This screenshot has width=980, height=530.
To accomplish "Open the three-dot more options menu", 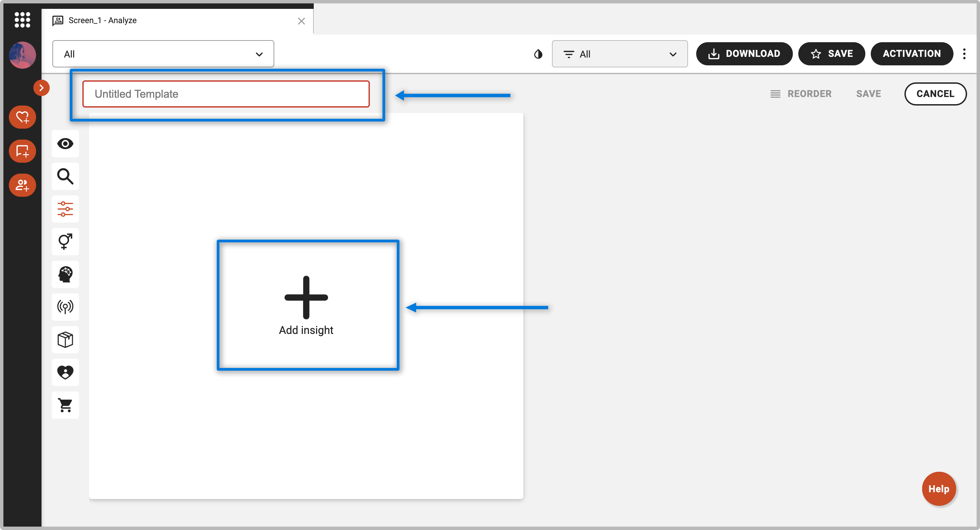I will tap(964, 54).
